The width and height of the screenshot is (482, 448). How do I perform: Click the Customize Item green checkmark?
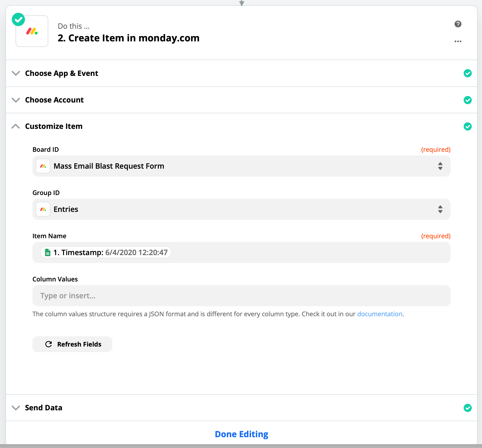click(467, 126)
